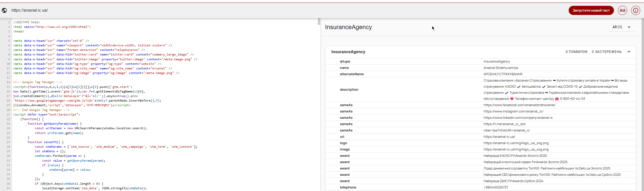Viewport: 644px width, 191px height.
Task: Click the 'function getQueryParam(name)' code line
Action: pyautogui.click(x=55, y=124)
